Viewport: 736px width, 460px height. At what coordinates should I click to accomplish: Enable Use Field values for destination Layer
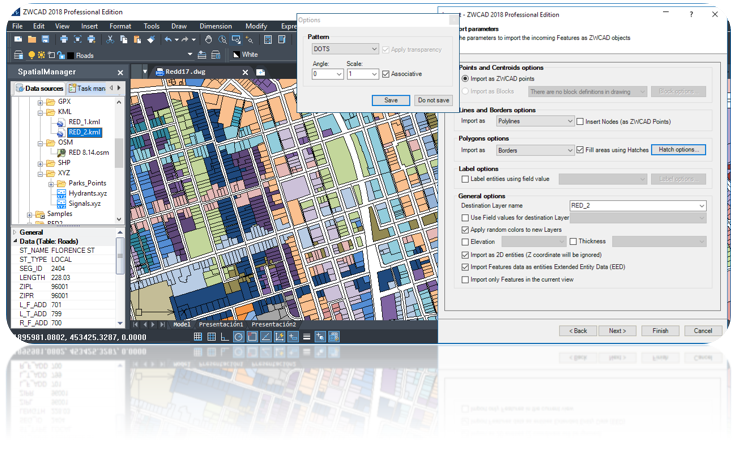465,218
